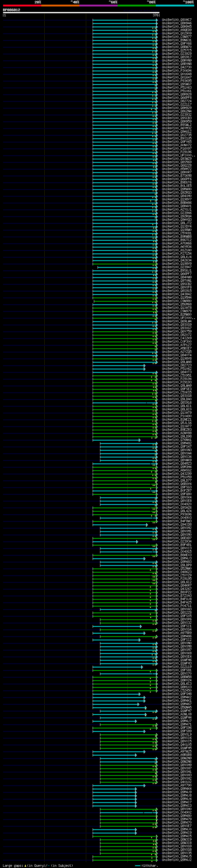Select the UniRef100_P51062 entry
The image size is (197, 868).
[176, 369]
